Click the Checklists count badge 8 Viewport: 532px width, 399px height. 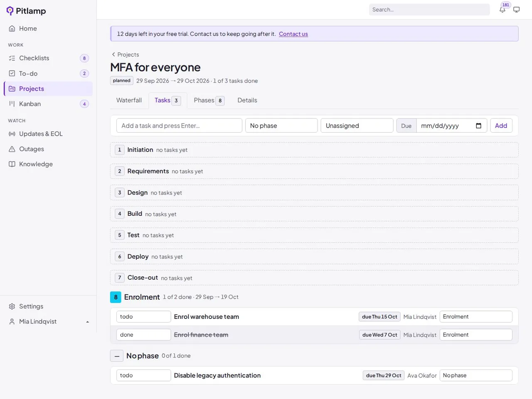[84, 58]
